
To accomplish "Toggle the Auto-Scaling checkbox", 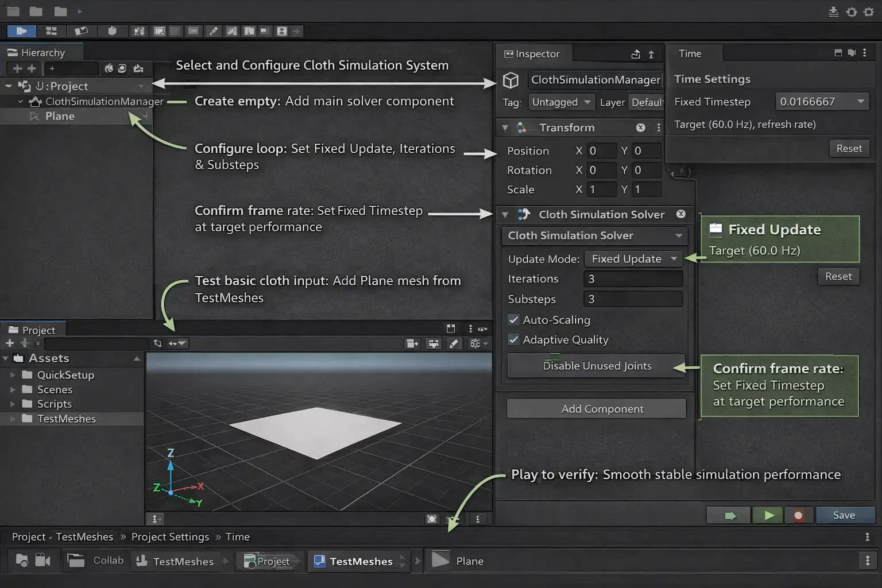I will tap(514, 320).
